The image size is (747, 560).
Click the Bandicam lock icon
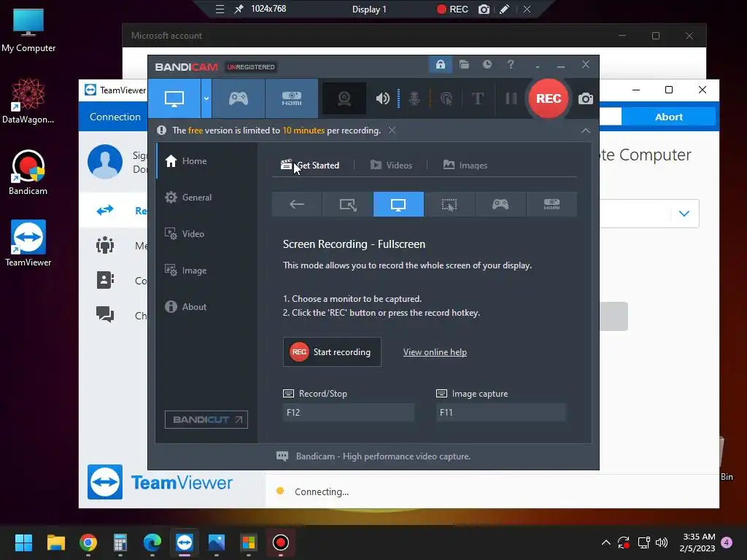click(x=440, y=64)
